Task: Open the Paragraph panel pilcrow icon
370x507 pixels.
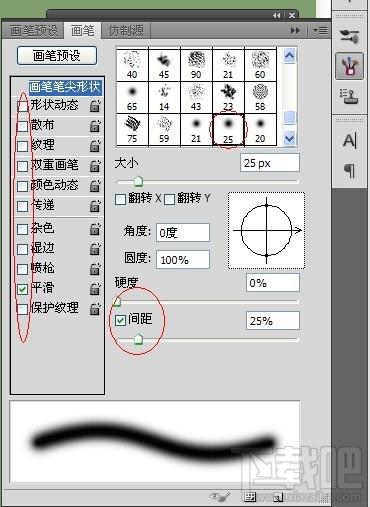Action: (350, 171)
